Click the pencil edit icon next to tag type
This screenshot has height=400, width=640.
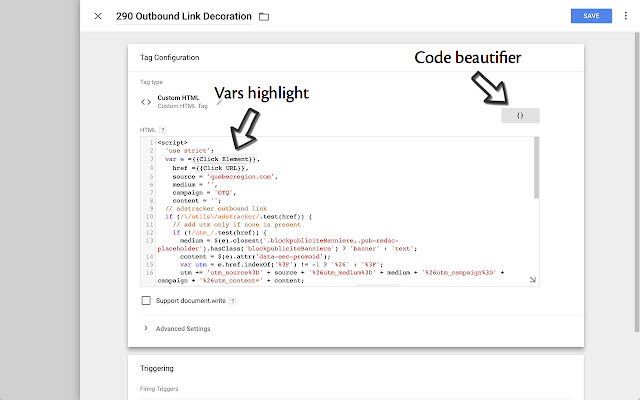[220, 102]
